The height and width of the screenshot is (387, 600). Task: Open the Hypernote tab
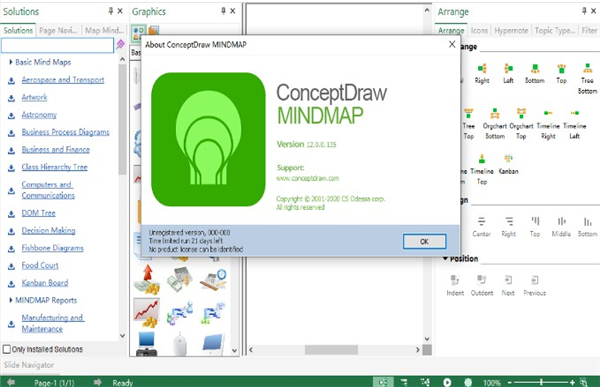(x=511, y=30)
